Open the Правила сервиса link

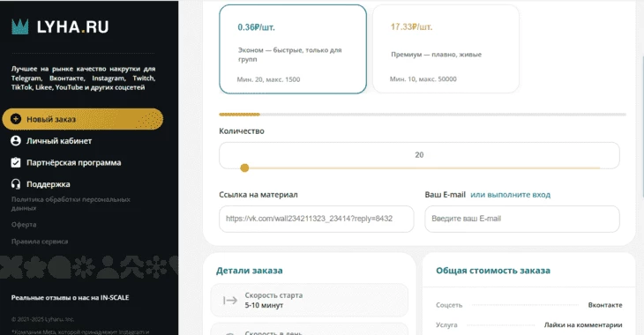pos(40,242)
